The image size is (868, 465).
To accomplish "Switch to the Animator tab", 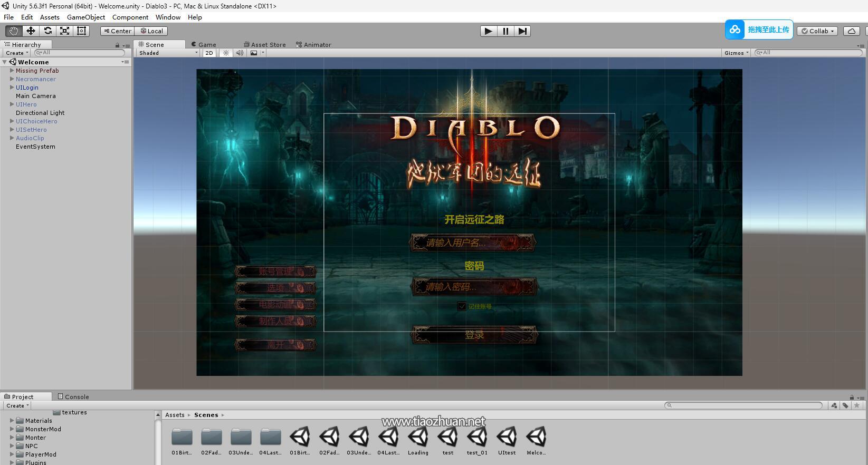I will pyautogui.click(x=313, y=45).
